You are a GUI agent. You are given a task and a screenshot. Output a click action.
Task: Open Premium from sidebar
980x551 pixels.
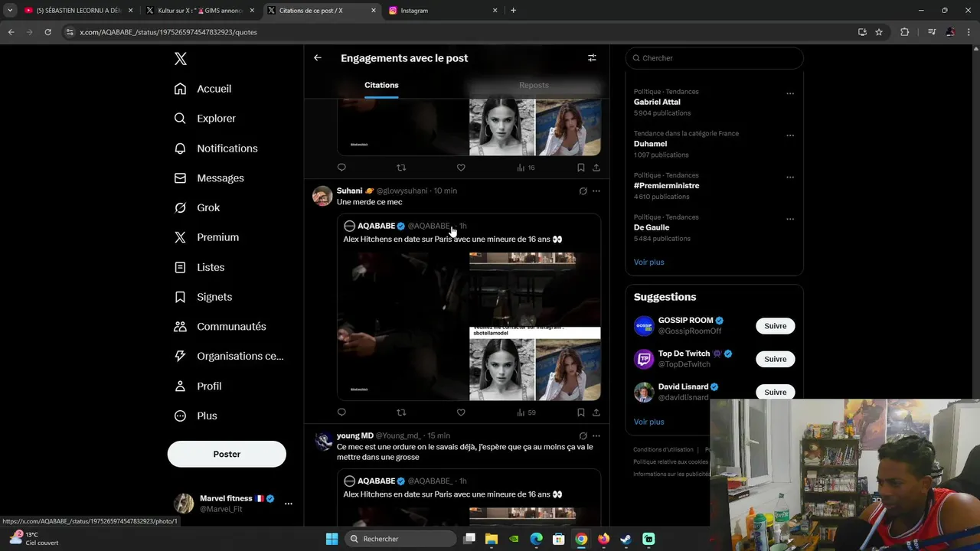point(207,237)
